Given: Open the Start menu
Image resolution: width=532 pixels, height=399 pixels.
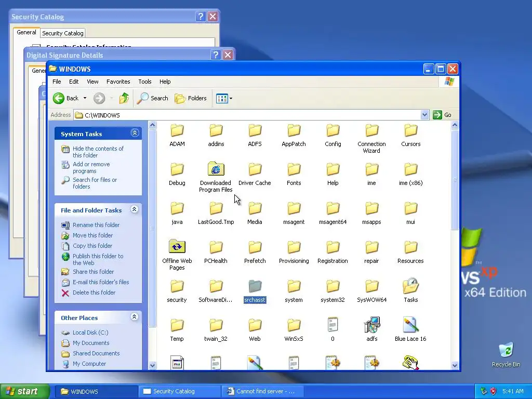Looking at the screenshot, I should (25, 391).
